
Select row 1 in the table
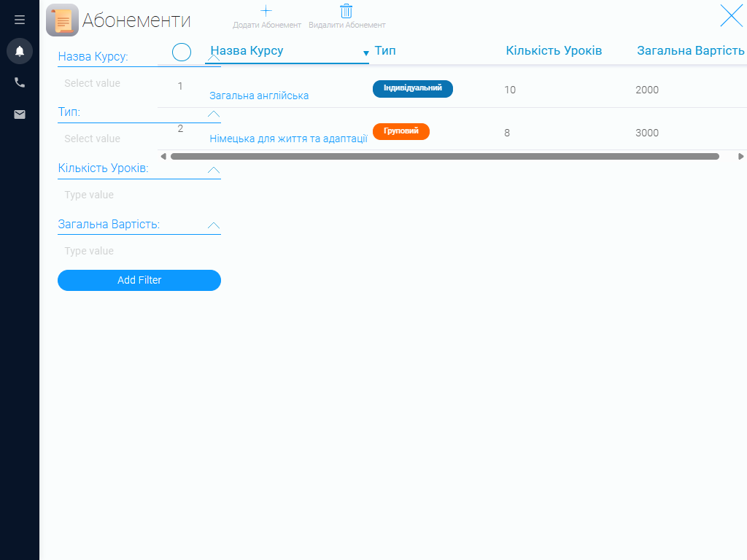(x=180, y=86)
